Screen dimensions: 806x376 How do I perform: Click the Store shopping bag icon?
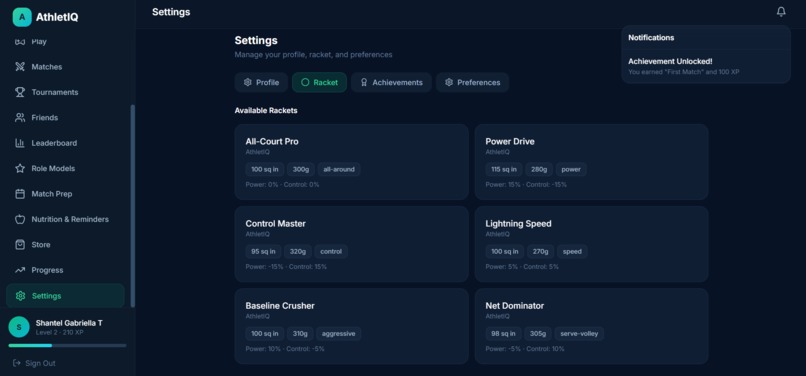coord(20,245)
